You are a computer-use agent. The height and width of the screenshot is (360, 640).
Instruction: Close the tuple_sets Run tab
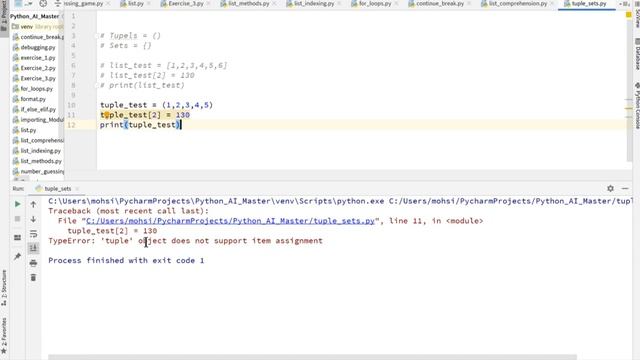(x=77, y=189)
